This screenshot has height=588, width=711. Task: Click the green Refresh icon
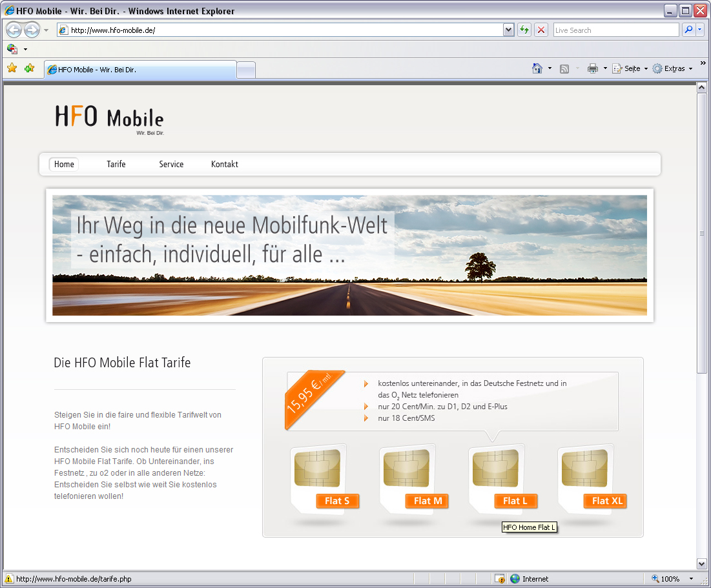click(524, 30)
